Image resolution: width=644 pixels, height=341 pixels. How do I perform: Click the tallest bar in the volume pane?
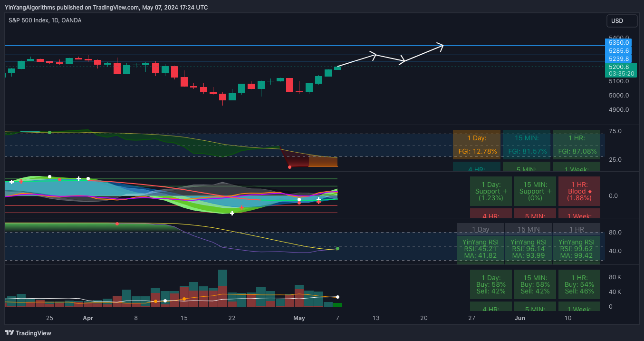click(x=222, y=289)
